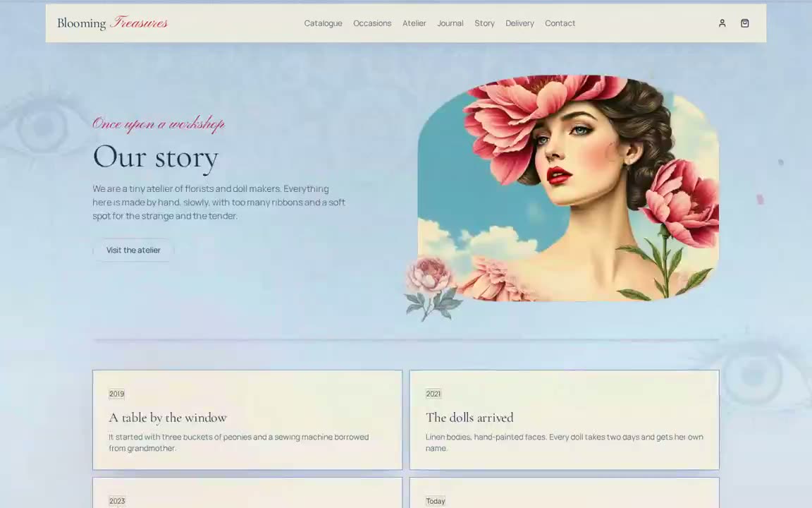812x508 pixels.
Task: Click the 'three buckets of peonies' description
Action: [x=239, y=442]
